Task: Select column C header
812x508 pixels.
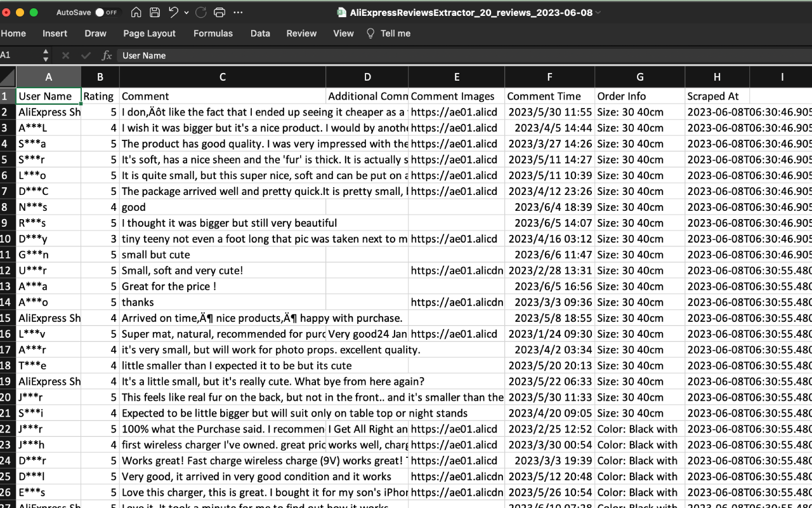Action: tap(223, 77)
